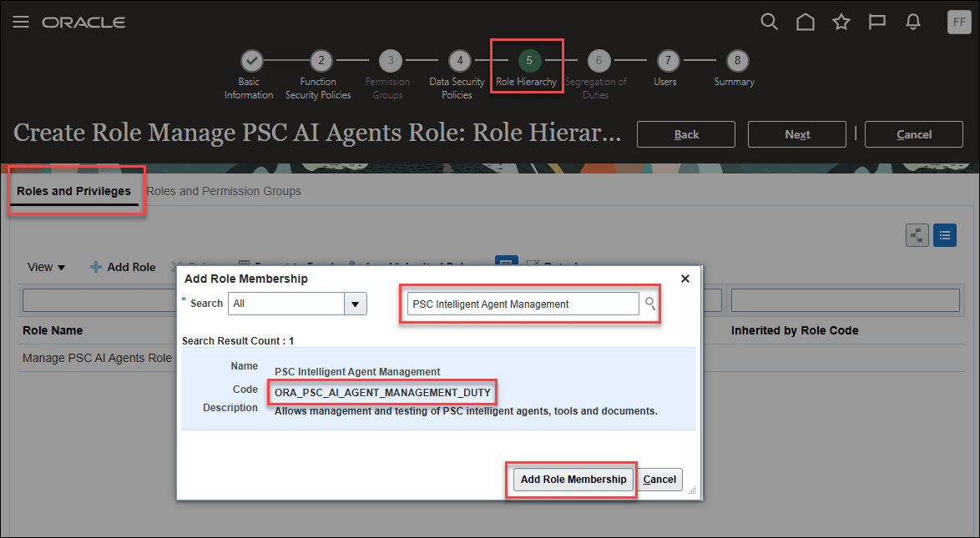980x538 pixels.
Task: Stay on the Roles and Privileges tab
Action: (x=74, y=191)
